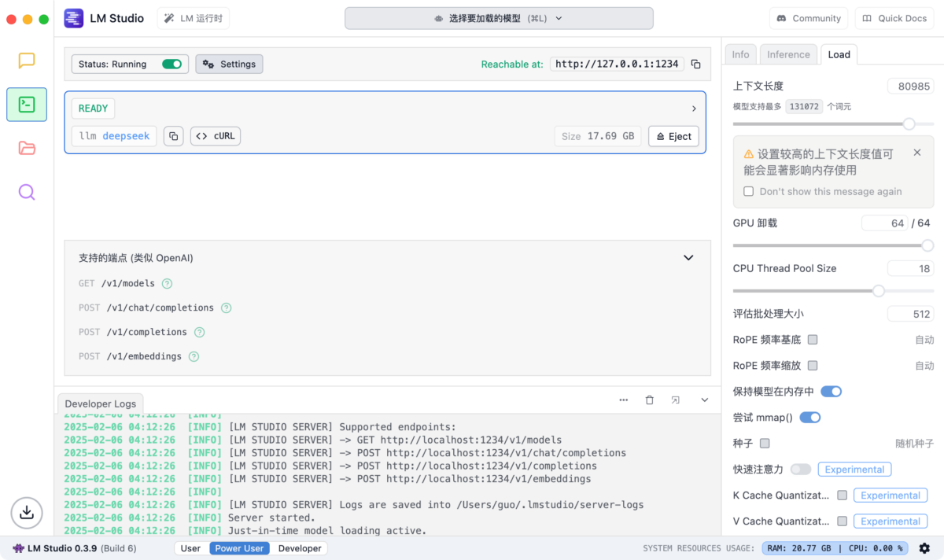Open the 选择要加载的模型 model selector
944x560 pixels.
click(x=499, y=18)
